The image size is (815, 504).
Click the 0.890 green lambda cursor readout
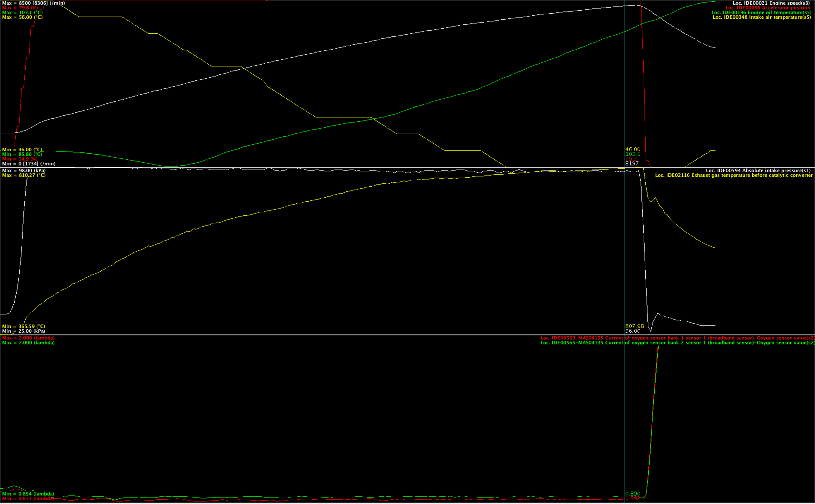(x=633, y=494)
